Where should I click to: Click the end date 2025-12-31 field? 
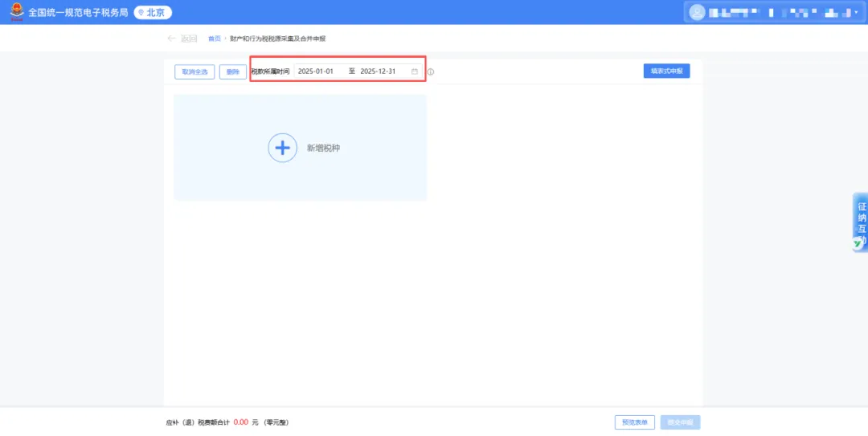(378, 71)
